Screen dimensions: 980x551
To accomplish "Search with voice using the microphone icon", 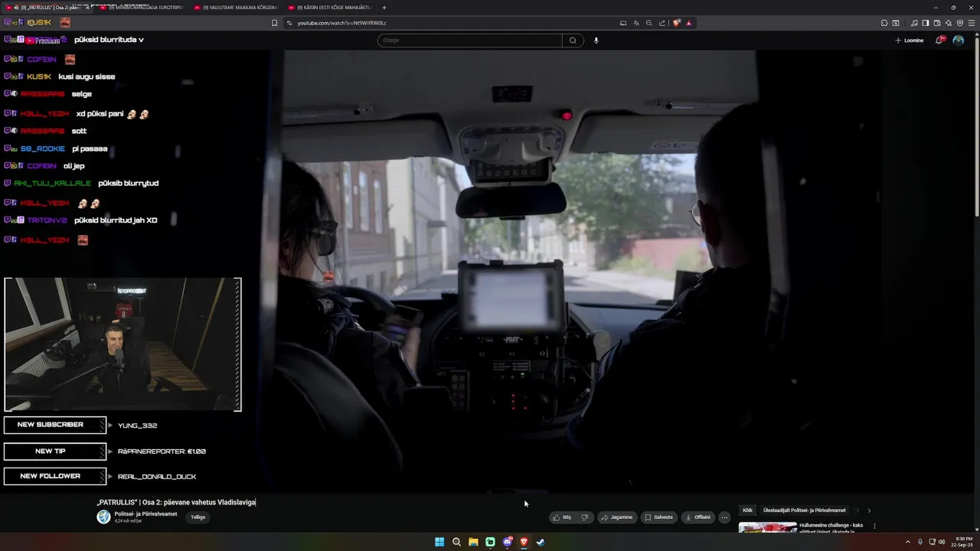I will (x=596, y=41).
